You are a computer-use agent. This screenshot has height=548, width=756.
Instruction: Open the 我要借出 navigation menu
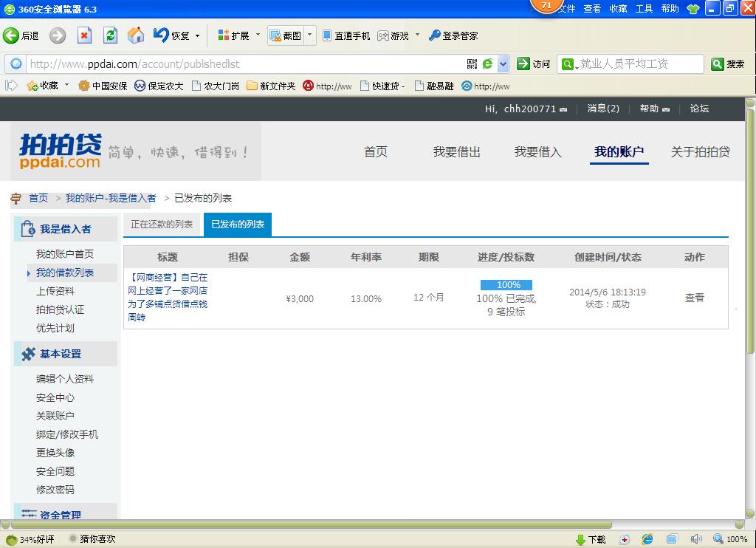point(456,152)
